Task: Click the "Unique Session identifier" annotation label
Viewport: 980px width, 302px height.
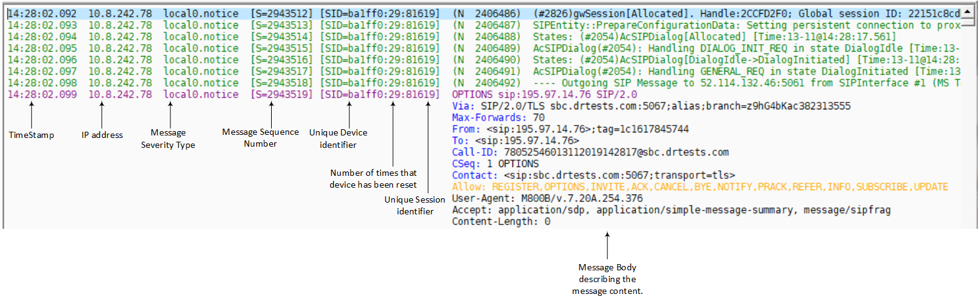Action: tap(415, 206)
